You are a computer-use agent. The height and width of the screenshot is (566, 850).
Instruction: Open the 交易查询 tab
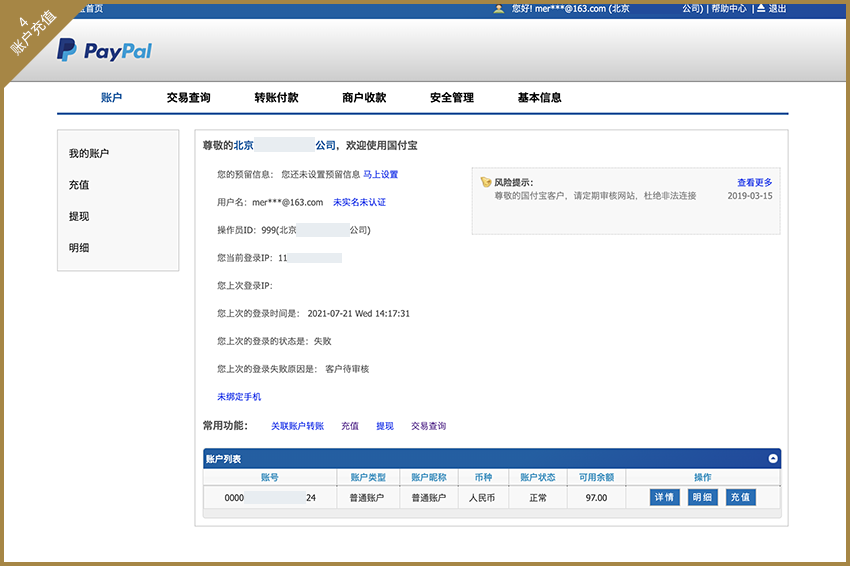(188, 98)
